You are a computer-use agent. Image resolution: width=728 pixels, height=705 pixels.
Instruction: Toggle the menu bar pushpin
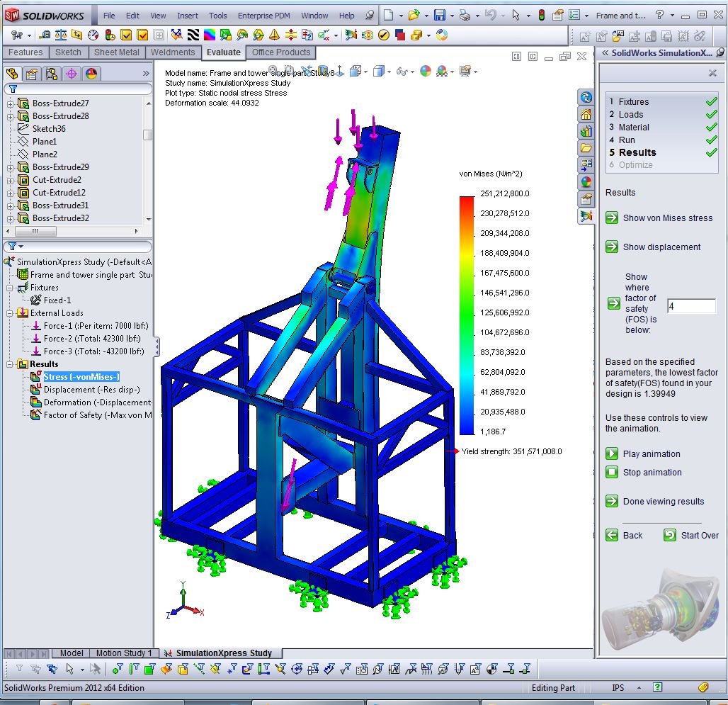(x=370, y=16)
